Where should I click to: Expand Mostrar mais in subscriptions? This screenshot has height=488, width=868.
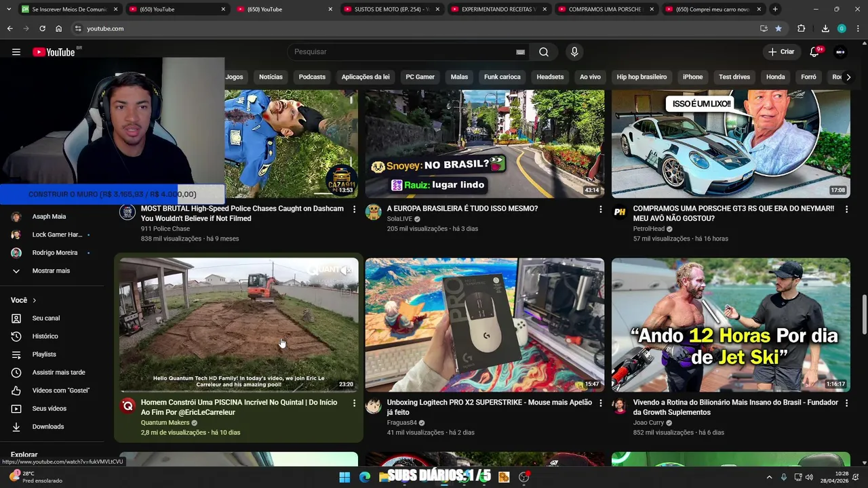click(51, 271)
